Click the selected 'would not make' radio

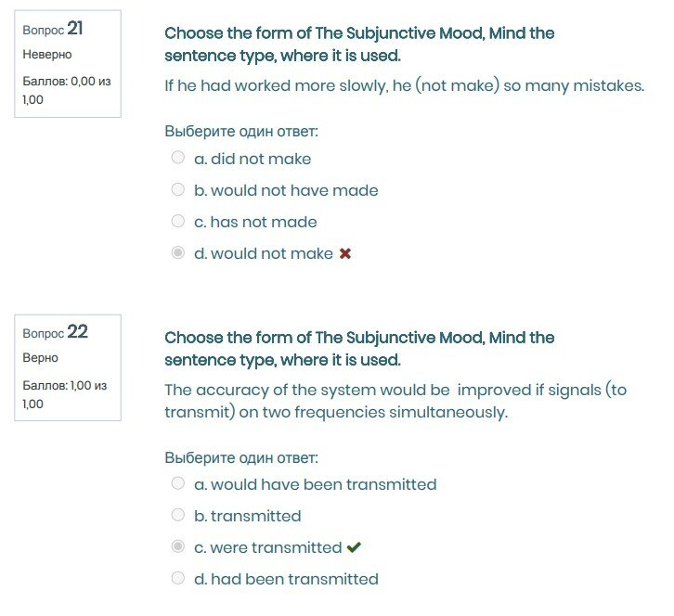point(178,252)
